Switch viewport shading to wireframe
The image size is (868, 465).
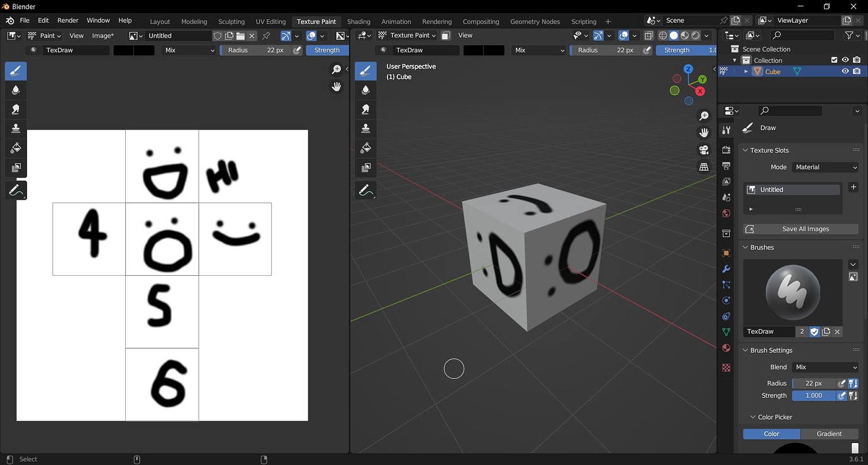pos(662,36)
